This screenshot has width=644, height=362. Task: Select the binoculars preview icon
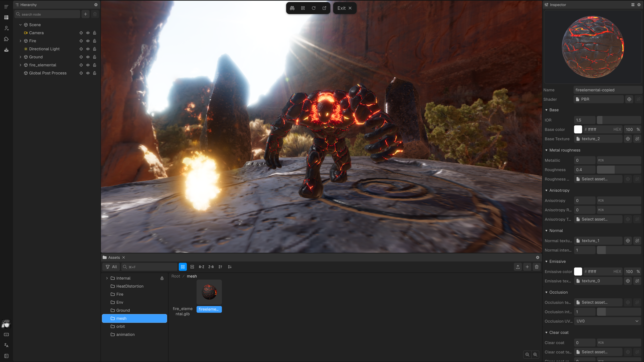point(292,8)
